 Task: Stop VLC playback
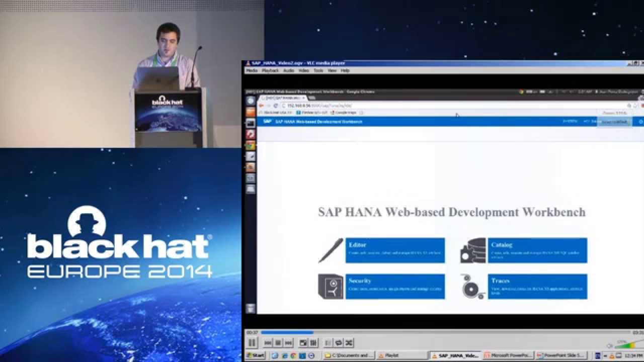278,343
